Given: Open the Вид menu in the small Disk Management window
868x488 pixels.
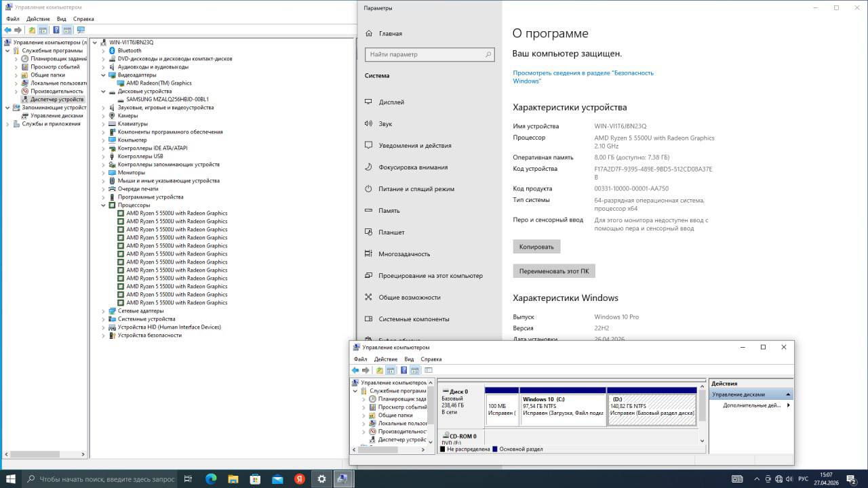Looking at the screenshot, I should (409, 359).
